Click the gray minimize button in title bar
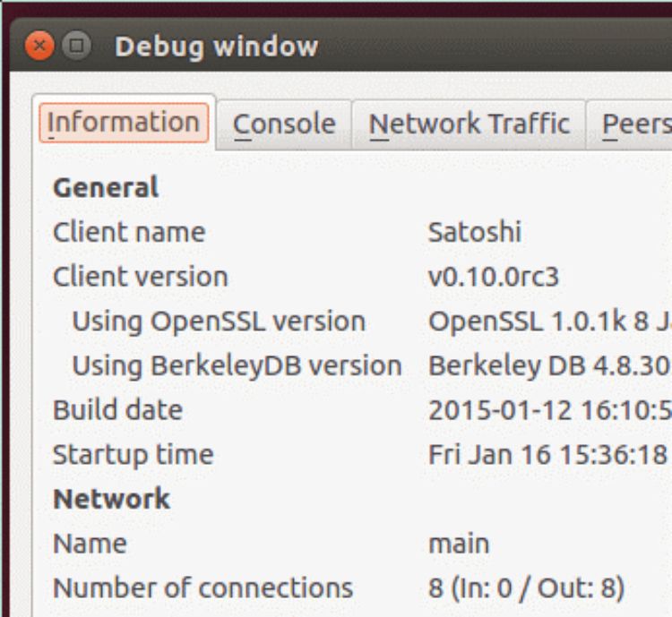The height and width of the screenshot is (617, 672). click(x=77, y=46)
